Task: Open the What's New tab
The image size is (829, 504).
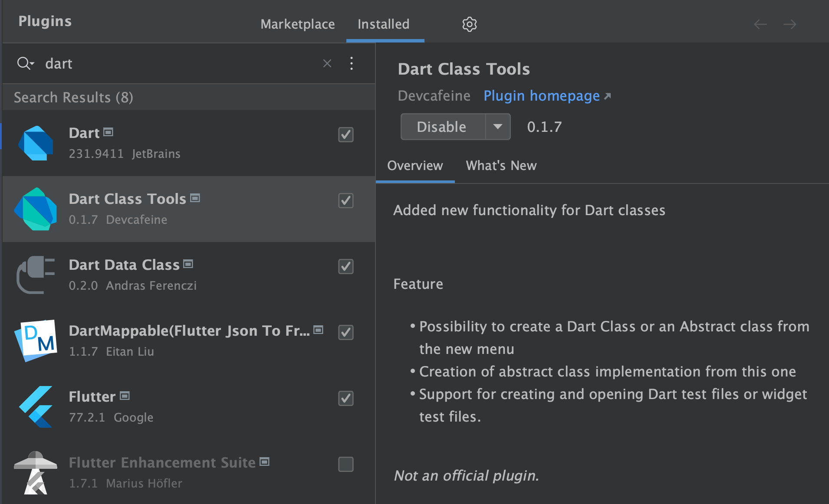Action: tap(501, 166)
